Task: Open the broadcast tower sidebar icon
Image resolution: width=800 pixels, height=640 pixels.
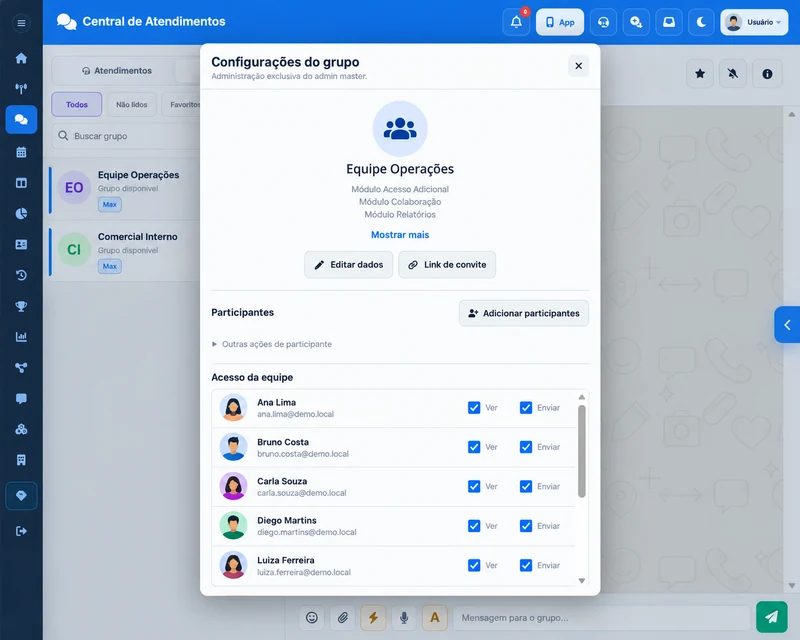Action: [21, 89]
